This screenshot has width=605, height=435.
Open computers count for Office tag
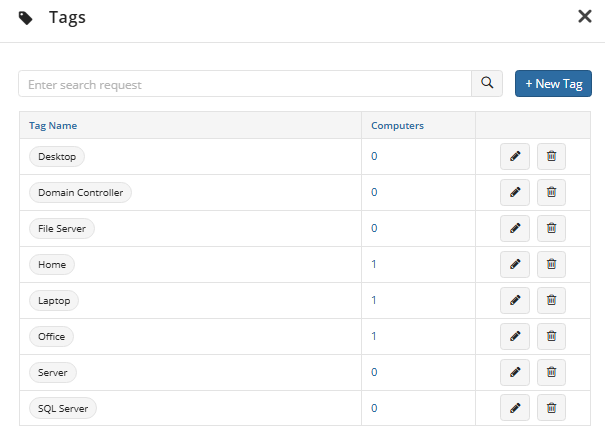click(374, 337)
